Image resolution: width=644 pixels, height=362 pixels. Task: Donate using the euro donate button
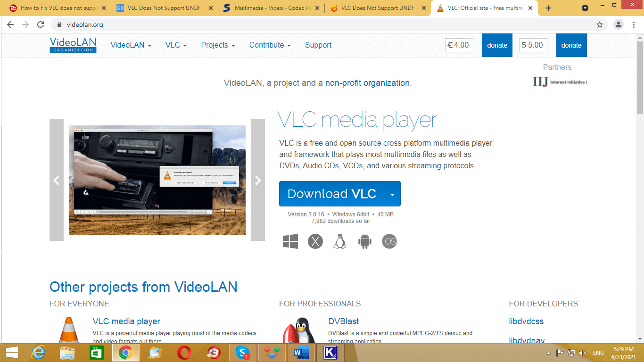pos(497,45)
